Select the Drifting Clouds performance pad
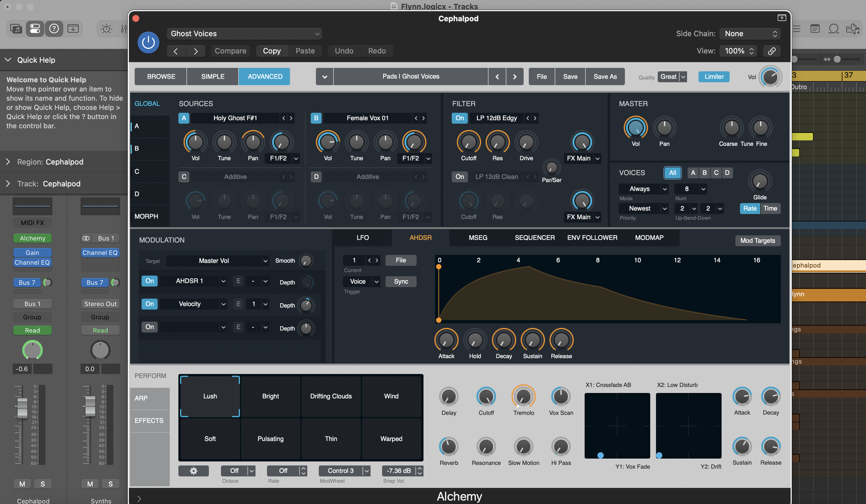 330,396
